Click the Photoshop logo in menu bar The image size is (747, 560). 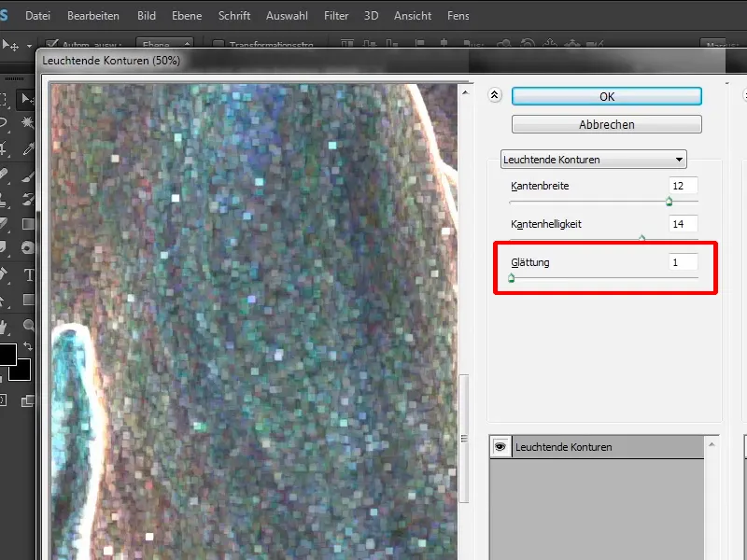(4, 15)
